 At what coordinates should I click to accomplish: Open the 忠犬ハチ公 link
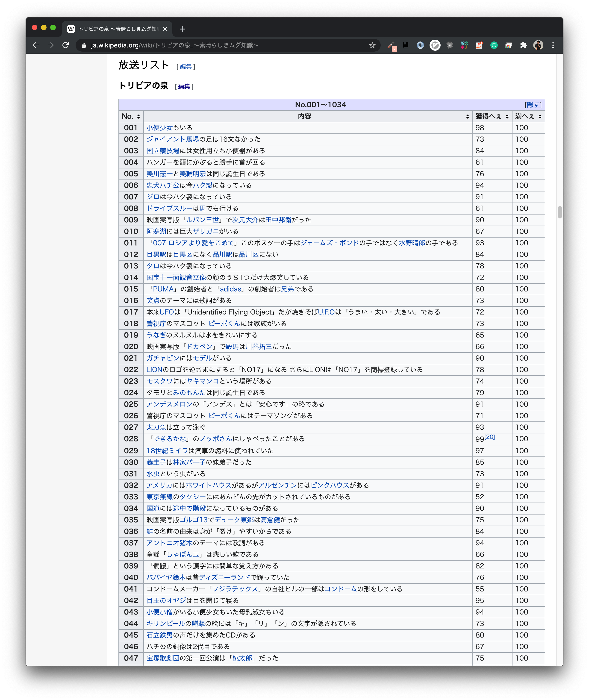click(163, 185)
